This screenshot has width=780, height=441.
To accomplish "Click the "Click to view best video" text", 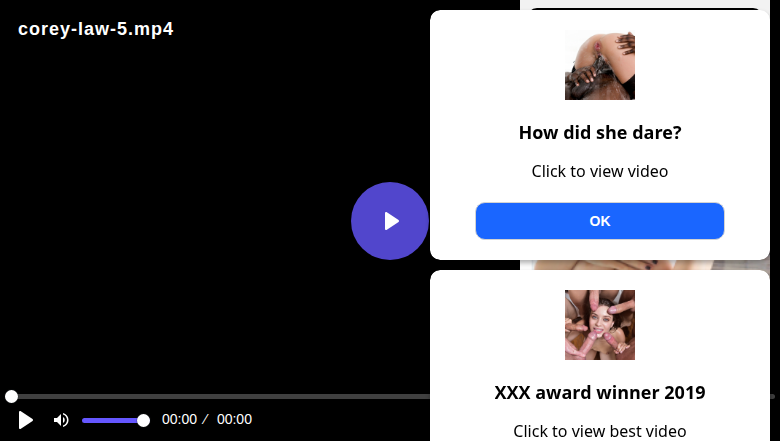I will click(599, 431).
